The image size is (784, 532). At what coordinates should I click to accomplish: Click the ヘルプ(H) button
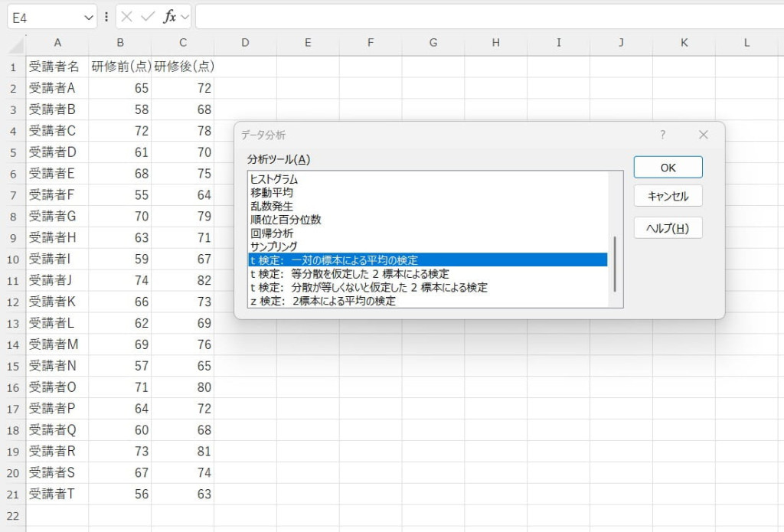tap(668, 228)
